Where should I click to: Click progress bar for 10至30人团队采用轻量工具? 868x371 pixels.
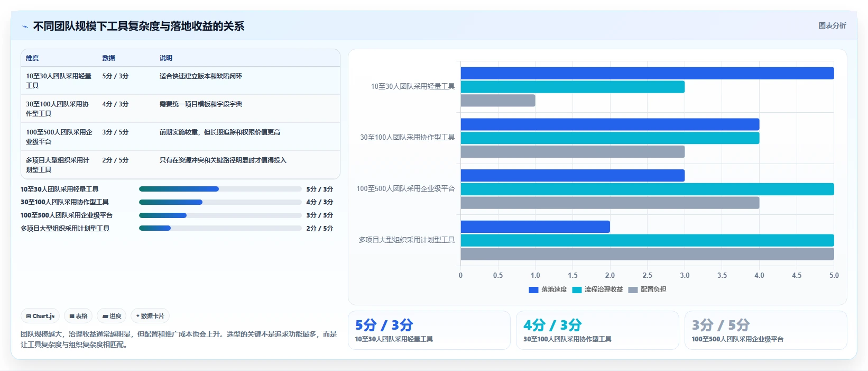(x=220, y=189)
